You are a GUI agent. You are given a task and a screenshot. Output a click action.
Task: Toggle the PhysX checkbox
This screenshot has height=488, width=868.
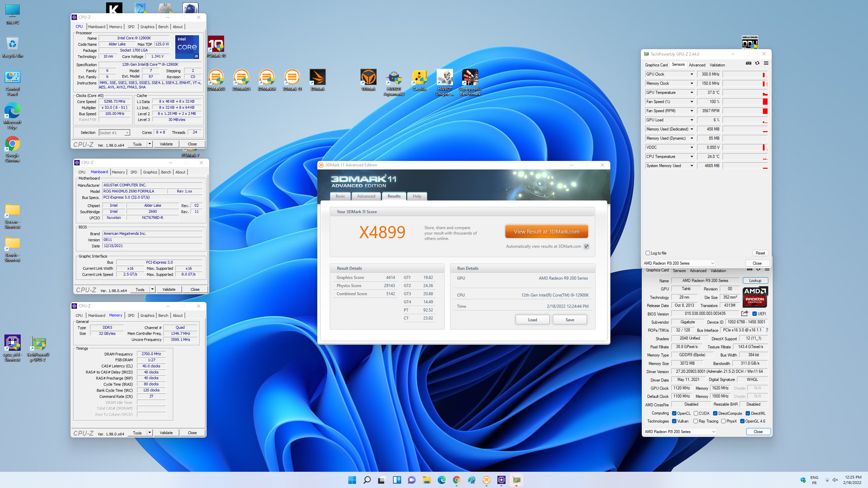click(724, 421)
